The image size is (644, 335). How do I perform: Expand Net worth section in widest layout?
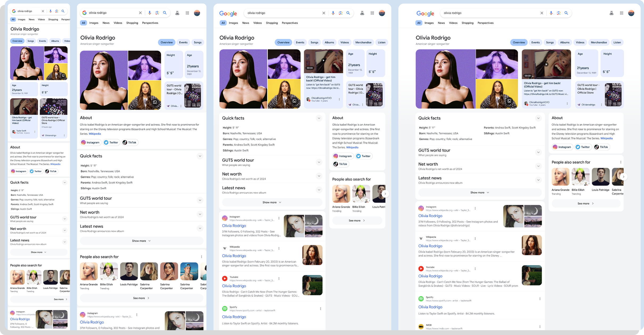[x=538, y=166]
